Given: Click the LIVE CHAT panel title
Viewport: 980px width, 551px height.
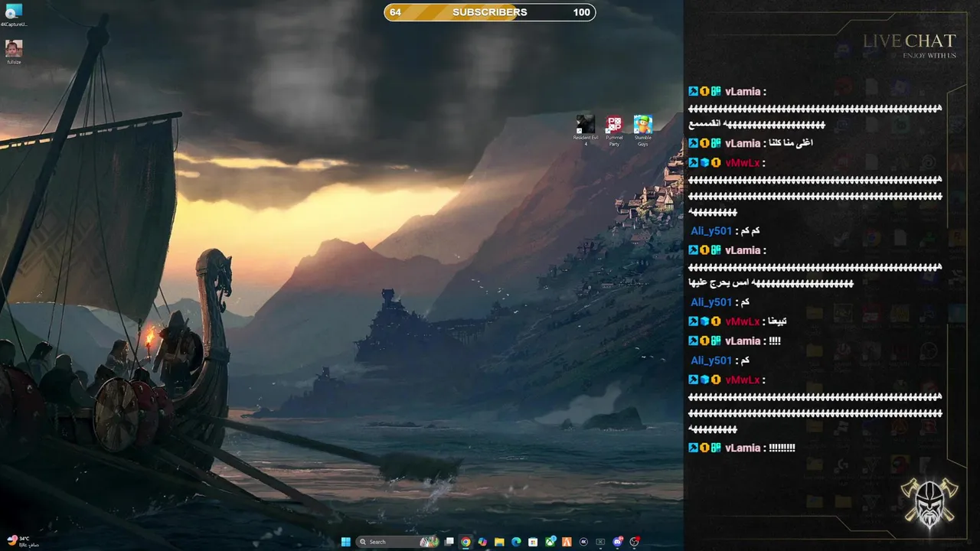Looking at the screenshot, I should [x=910, y=41].
